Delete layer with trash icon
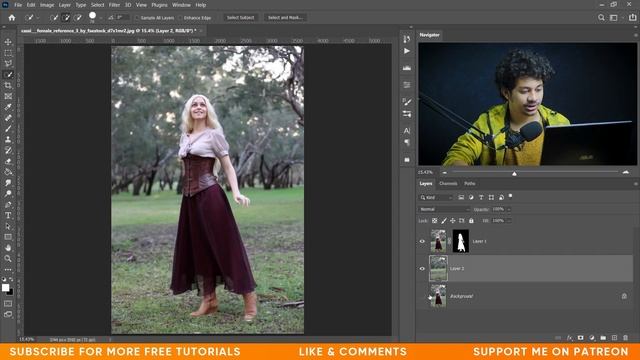The width and height of the screenshot is (640, 360). [x=625, y=338]
